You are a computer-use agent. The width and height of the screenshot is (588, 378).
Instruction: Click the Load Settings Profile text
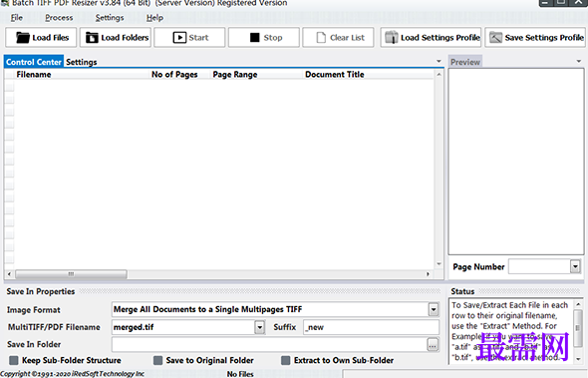[441, 38]
